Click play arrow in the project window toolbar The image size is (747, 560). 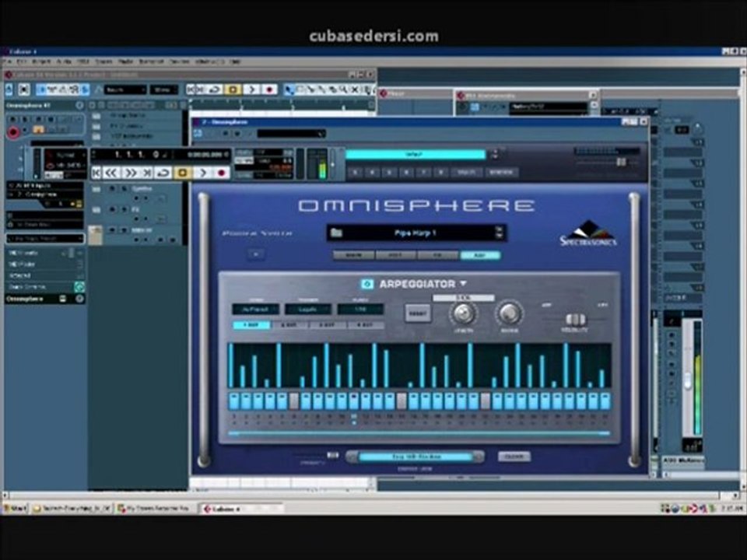coord(251,89)
